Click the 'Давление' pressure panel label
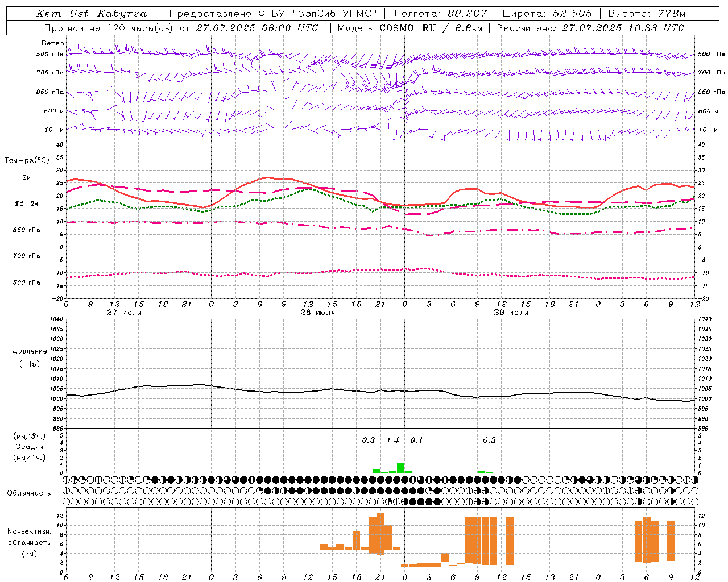 (x=30, y=351)
